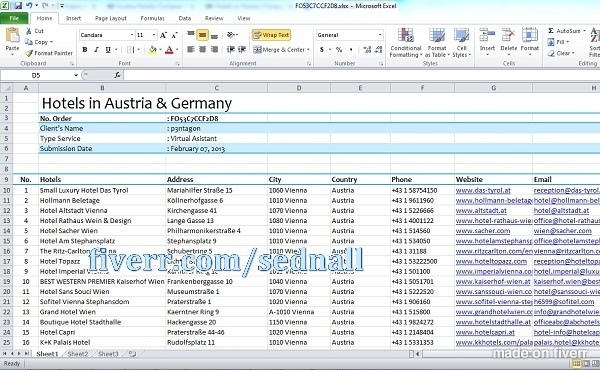Apply accounting dollar format
Viewport: 600px width, 370px height.
[x=321, y=50]
